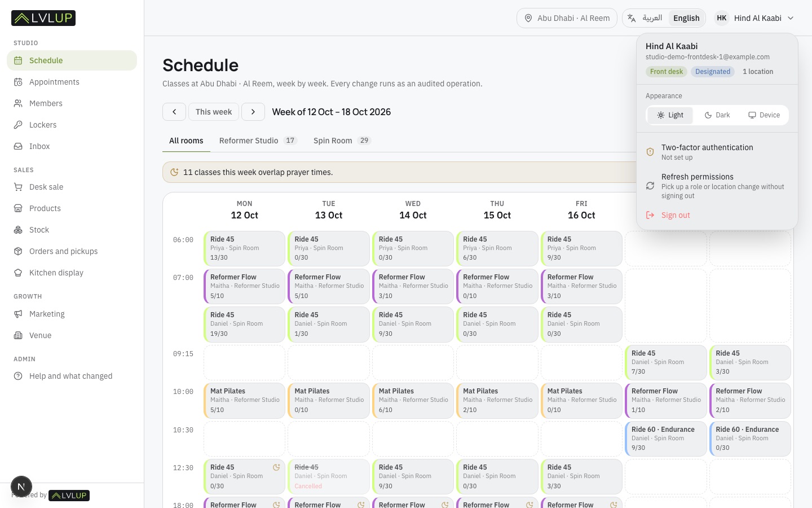The image size is (812, 508).
Task: Open Friday 07:00 Reformer Flow class
Action: pos(581,286)
